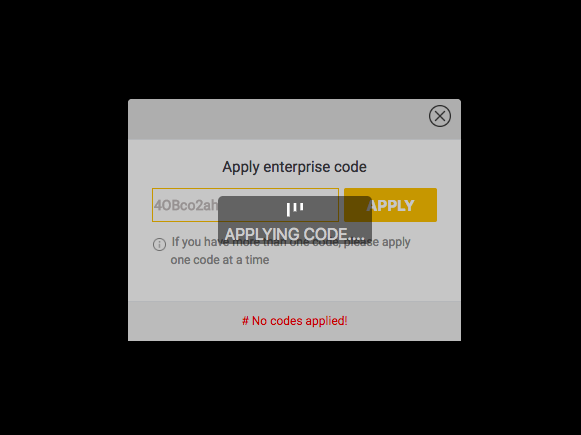The height and width of the screenshot is (435, 581).
Task: Click the red No codes applied! message
Action: click(x=295, y=321)
